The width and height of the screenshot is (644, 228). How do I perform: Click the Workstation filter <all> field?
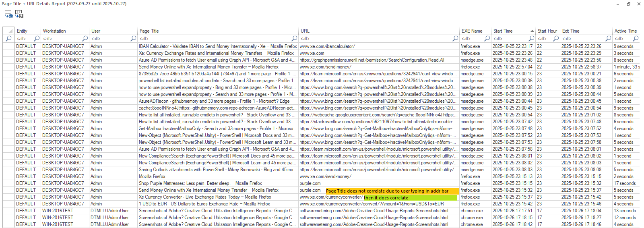pos(60,39)
